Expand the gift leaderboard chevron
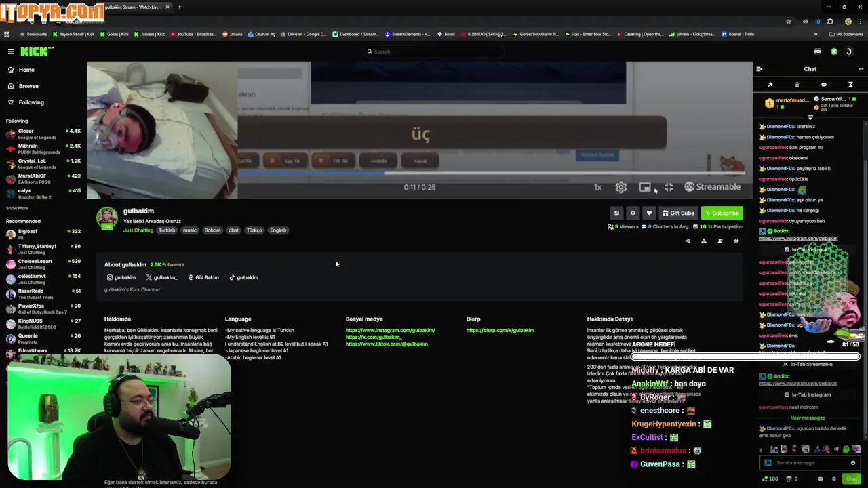868x488 pixels. [810, 117]
